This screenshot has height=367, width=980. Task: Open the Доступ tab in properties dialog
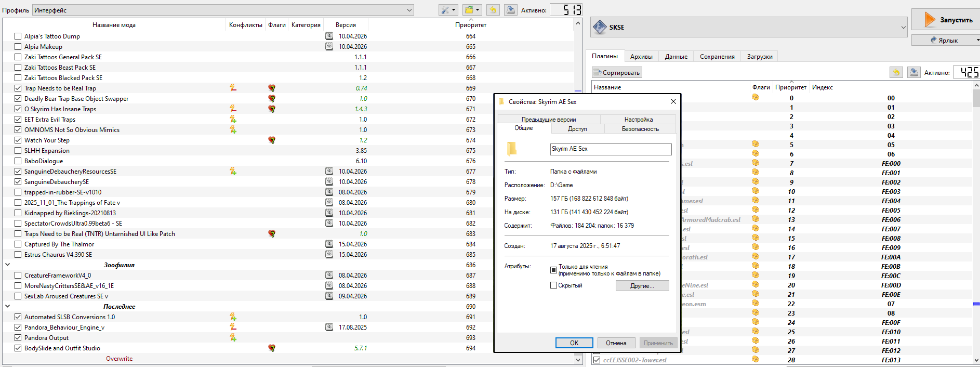577,129
